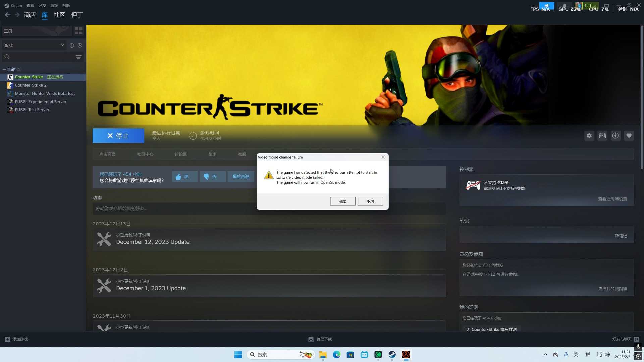Open the 查看 menu

tap(30, 6)
